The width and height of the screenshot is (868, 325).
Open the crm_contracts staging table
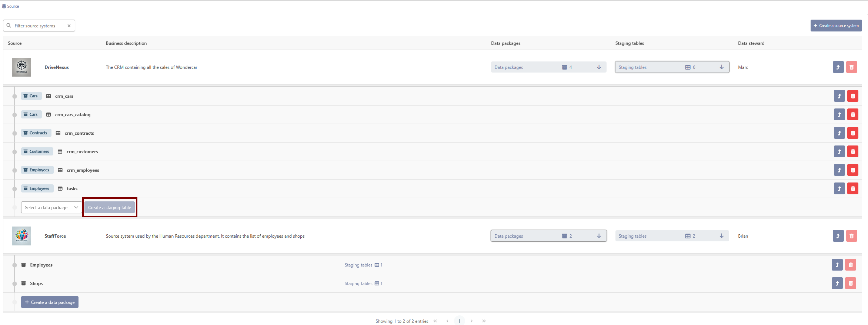(x=839, y=133)
